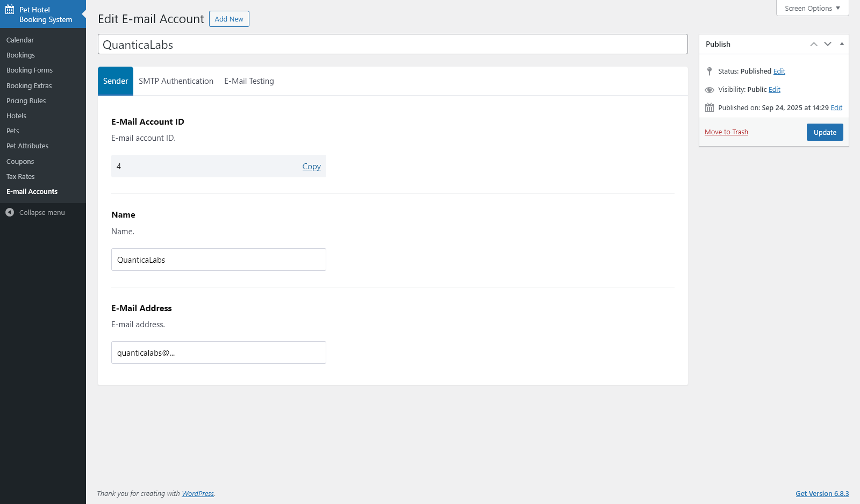This screenshot has height=504, width=860.
Task: Edit the Public visibility setting
Action: click(x=775, y=90)
